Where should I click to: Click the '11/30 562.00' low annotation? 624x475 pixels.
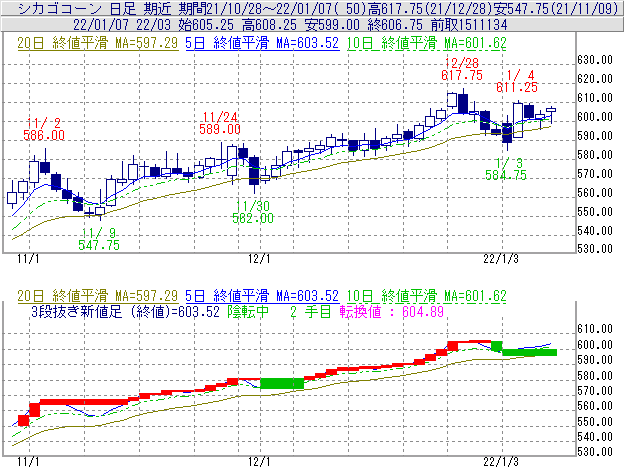tap(253, 212)
